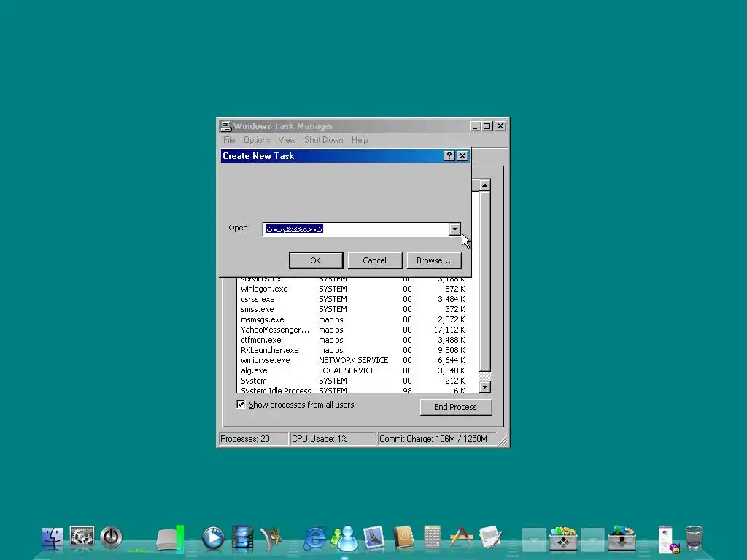Click the process list scroll-down arrow
Image resolution: width=747 pixels, height=560 pixels.
485,386
